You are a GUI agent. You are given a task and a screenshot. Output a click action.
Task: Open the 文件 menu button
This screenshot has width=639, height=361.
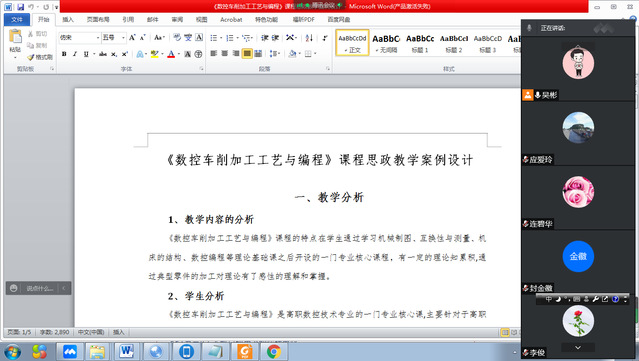17,19
